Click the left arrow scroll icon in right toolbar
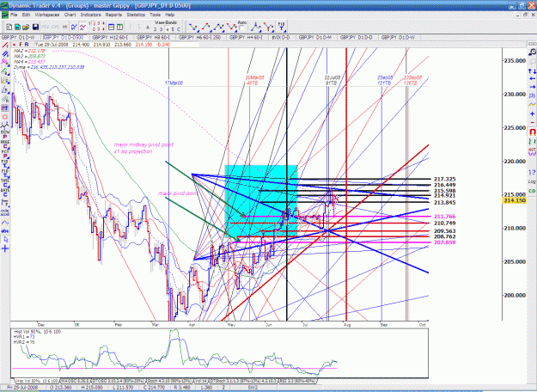The height and width of the screenshot is (392, 537). [532, 79]
